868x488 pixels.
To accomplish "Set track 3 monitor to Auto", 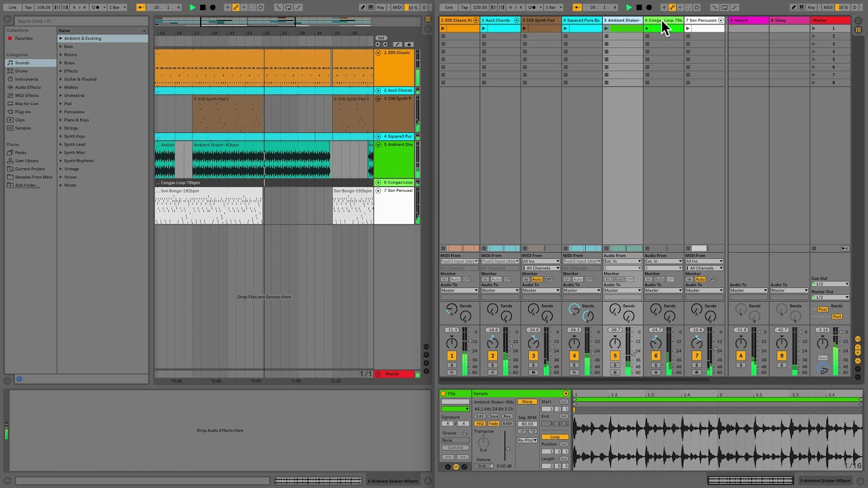I will tap(537, 279).
